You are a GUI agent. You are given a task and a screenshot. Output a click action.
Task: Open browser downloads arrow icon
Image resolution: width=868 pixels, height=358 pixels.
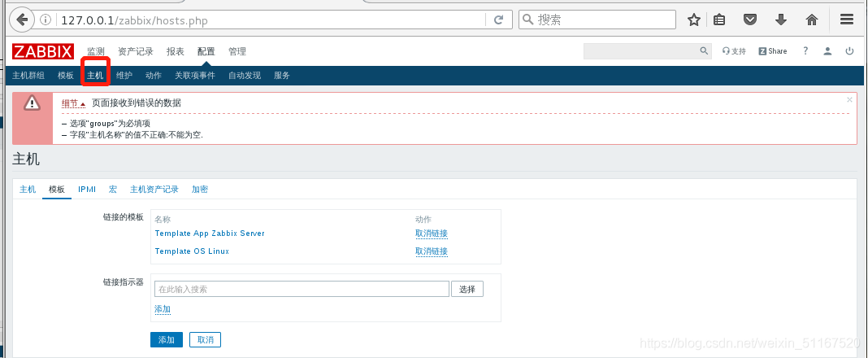pyautogui.click(x=781, y=20)
